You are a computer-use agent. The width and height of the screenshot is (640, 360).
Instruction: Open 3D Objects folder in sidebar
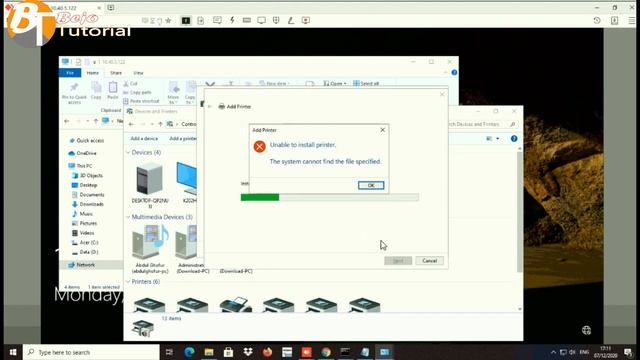click(87, 176)
